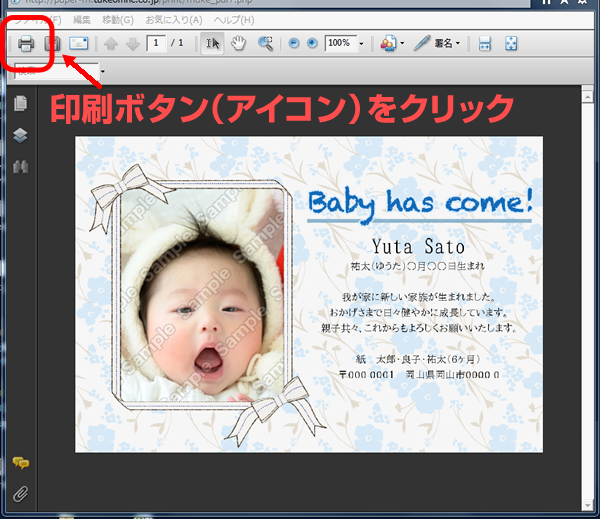Click the page number input field
The height and width of the screenshot is (519, 600).
[x=156, y=44]
